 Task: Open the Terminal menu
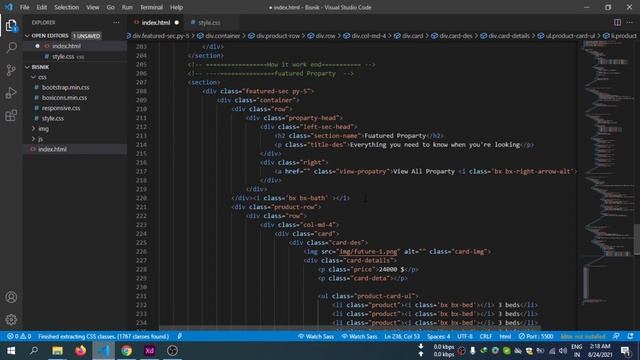pyautogui.click(x=151, y=7)
